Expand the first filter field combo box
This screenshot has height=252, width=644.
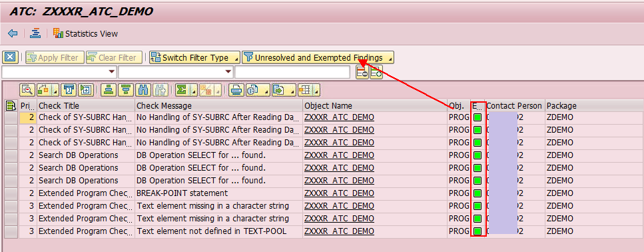[x=112, y=72]
